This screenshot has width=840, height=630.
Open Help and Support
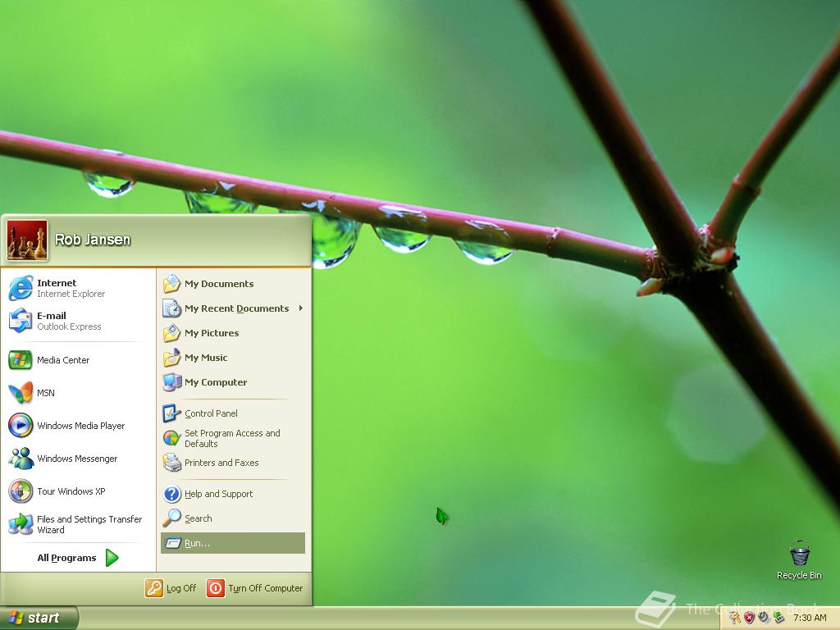point(233,493)
